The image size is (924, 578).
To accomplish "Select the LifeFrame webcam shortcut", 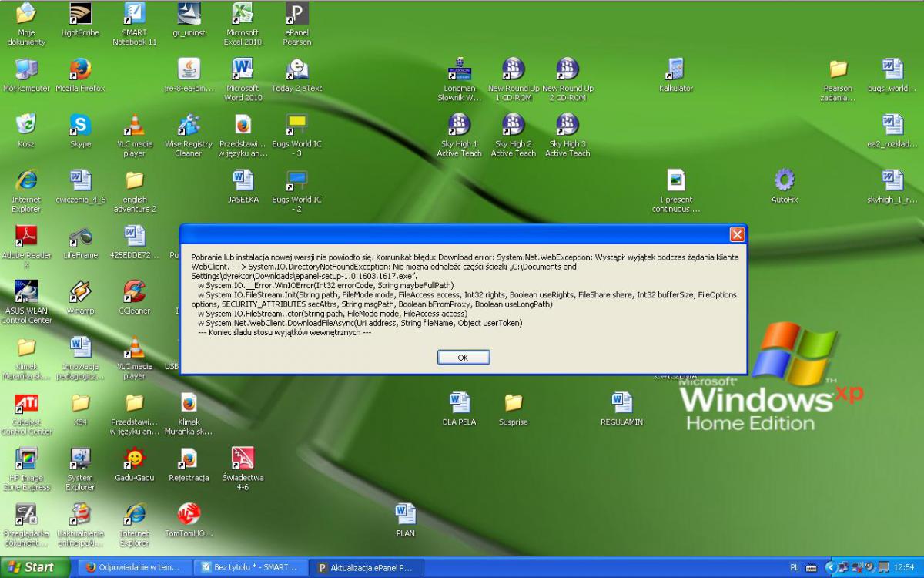I will [80, 242].
